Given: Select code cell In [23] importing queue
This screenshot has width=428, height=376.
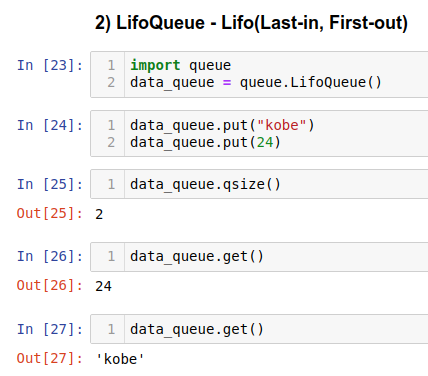Looking at the screenshot, I should [259, 74].
